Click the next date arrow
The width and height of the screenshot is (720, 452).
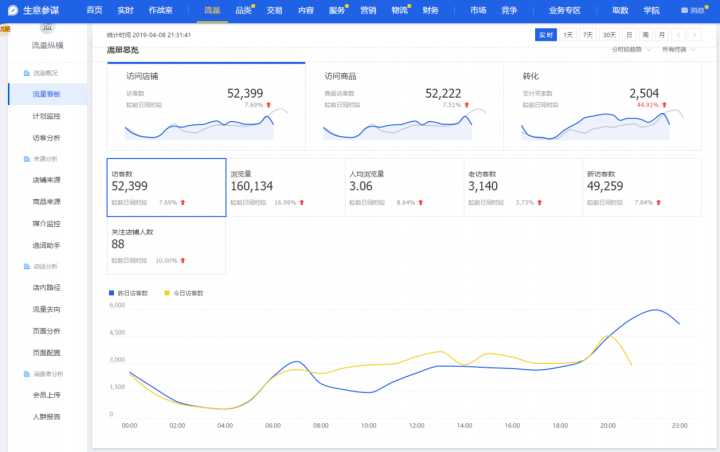coord(694,35)
